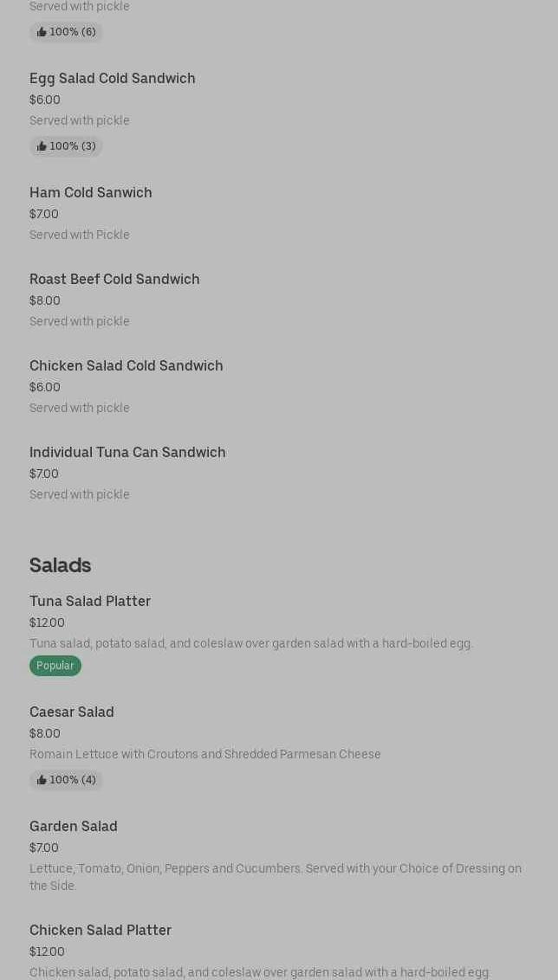Click the 100% (4) rating badge
This screenshot has width=558, height=980.
[66, 780]
